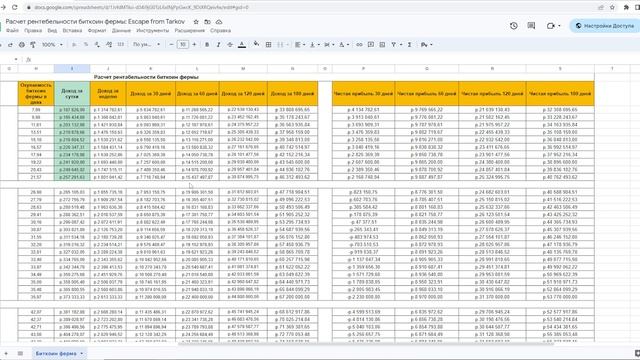Open the Расширения menu
The image size is (640, 360).
189,31
